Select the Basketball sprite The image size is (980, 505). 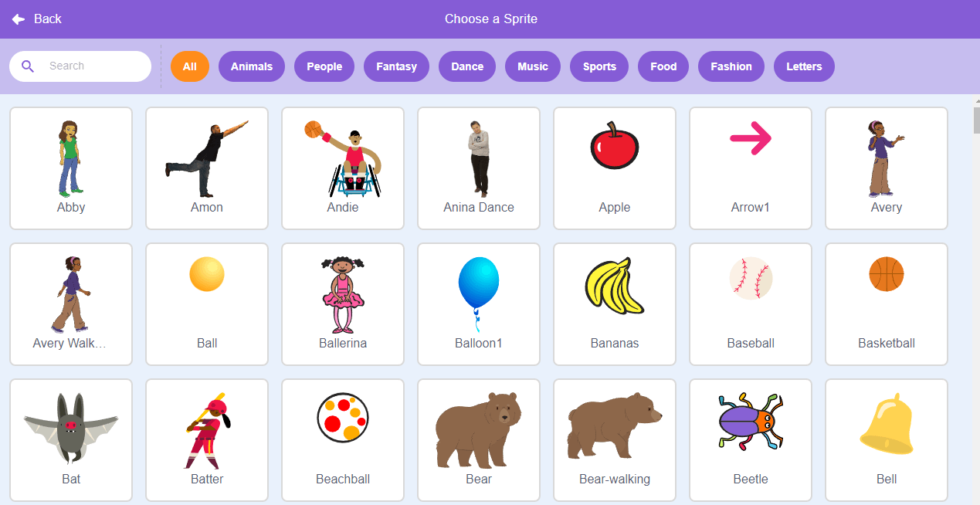point(887,304)
